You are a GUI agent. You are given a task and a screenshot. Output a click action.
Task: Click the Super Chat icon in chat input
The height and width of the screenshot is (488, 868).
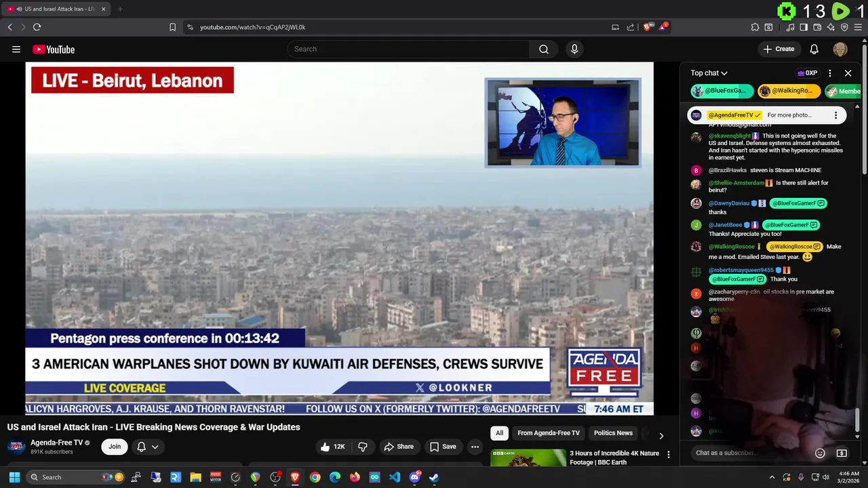[x=842, y=453]
